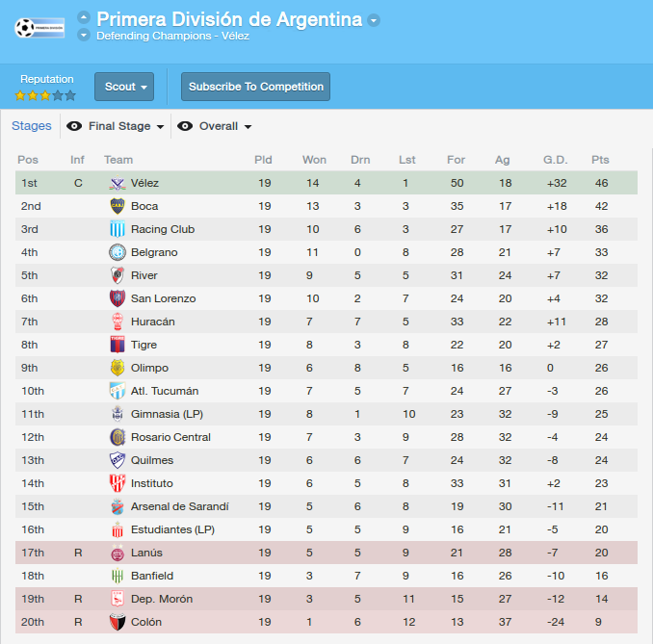Open Racing Club via its striped crest
This screenshot has height=644, width=653.
[x=118, y=229]
